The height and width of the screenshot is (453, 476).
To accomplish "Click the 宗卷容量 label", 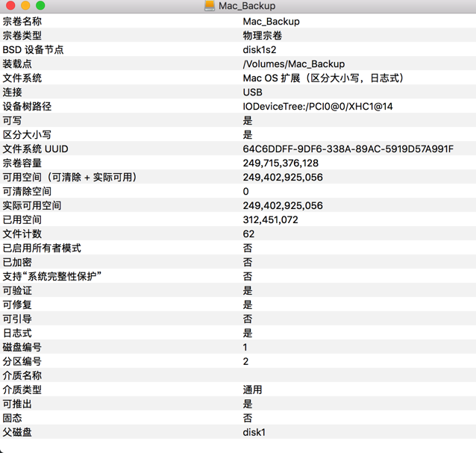I will tap(22, 163).
